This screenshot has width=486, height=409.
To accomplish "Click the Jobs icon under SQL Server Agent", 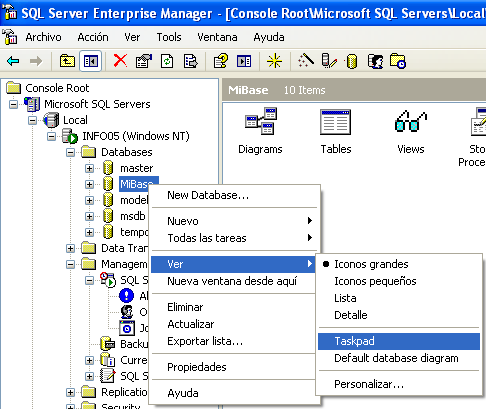I will [127, 328].
